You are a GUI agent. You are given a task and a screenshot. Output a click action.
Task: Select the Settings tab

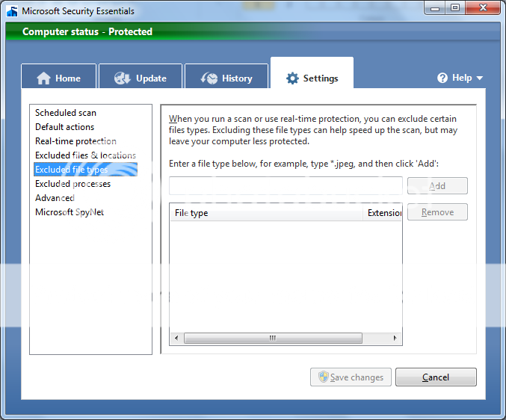(x=312, y=73)
